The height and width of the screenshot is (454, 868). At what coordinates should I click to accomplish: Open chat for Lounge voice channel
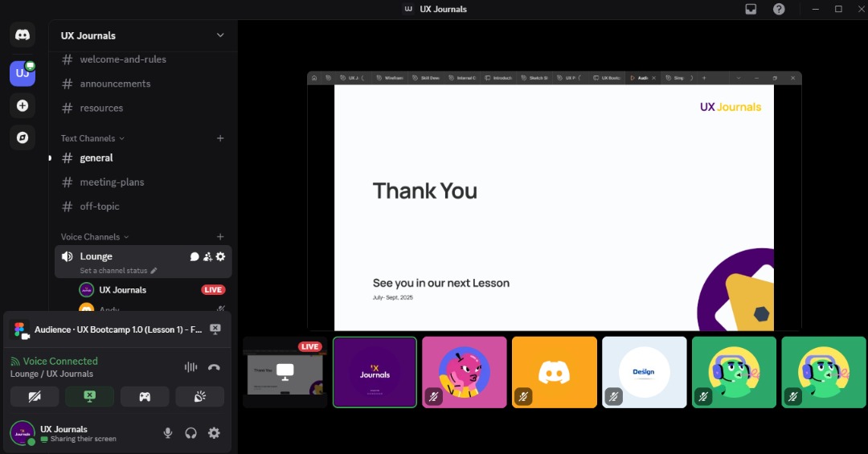pos(194,256)
